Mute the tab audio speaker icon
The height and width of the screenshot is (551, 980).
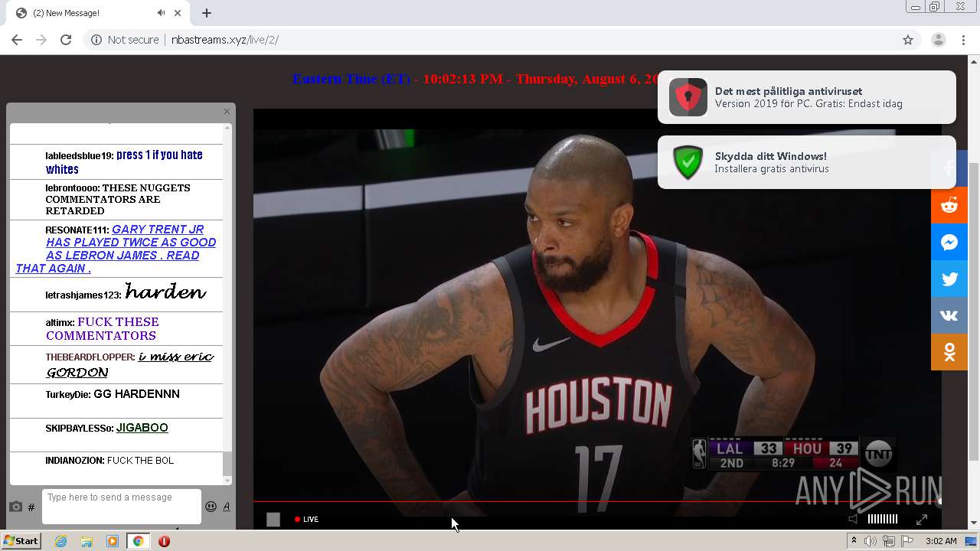coord(161,13)
